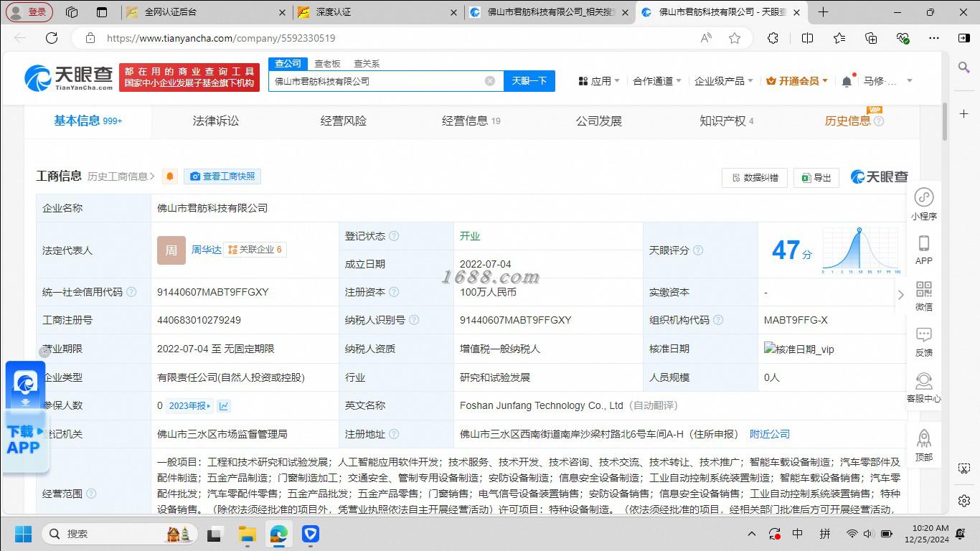Clear the company search field
This screenshot has width=980, height=551.
click(x=490, y=81)
